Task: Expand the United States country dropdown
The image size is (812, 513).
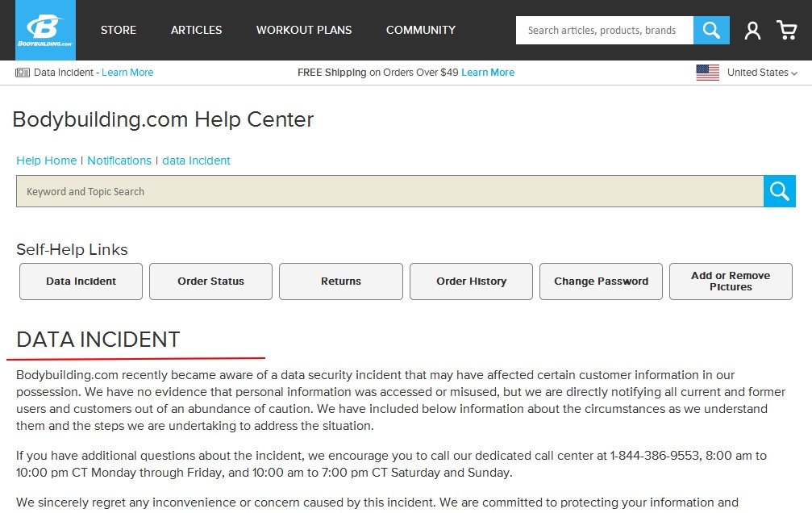Action: (x=762, y=73)
